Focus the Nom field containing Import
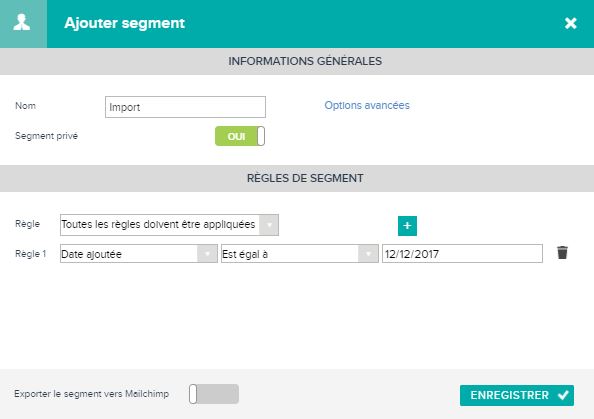 185,107
